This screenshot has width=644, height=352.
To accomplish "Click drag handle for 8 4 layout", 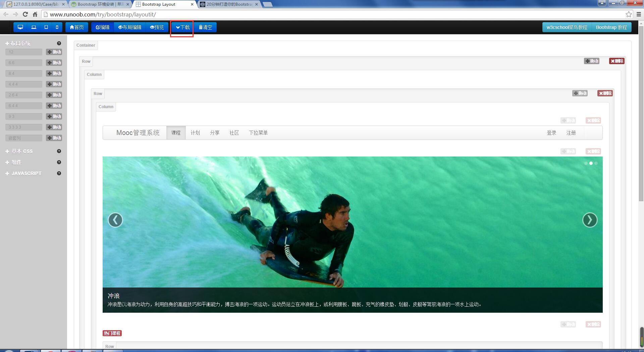I will pyautogui.click(x=54, y=74).
